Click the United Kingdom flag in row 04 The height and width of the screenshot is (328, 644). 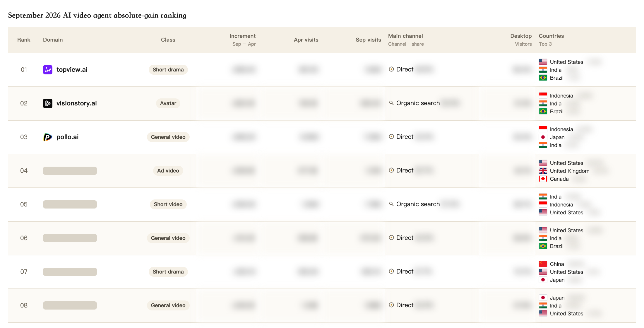(x=543, y=171)
